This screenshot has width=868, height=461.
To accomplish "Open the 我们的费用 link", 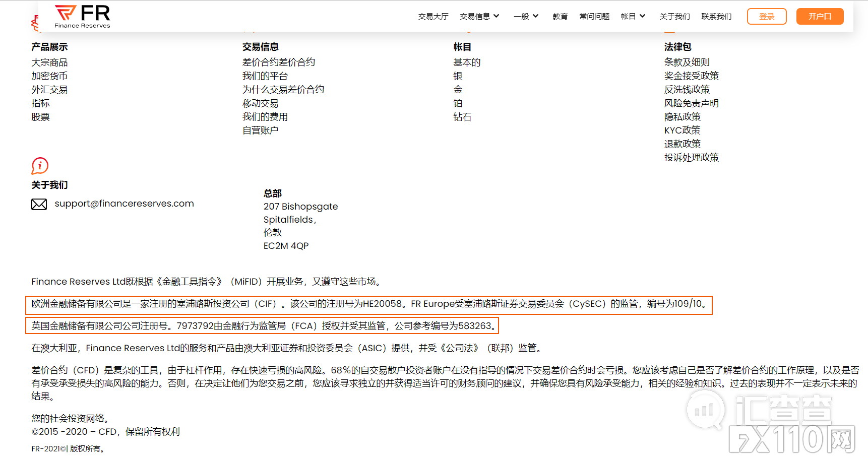I will pyautogui.click(x=265, y=117).
